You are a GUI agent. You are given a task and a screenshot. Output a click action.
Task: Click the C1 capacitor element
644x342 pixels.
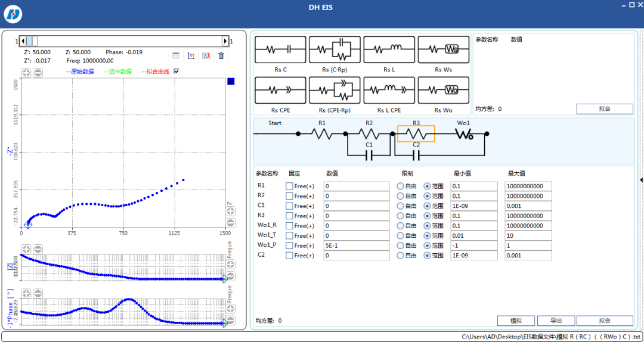point(369,155)
